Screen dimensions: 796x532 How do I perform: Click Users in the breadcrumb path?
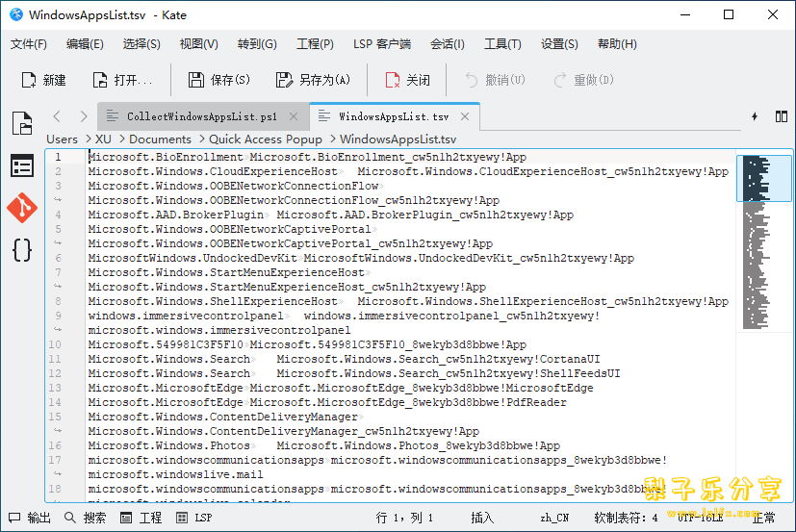(62, 139)
